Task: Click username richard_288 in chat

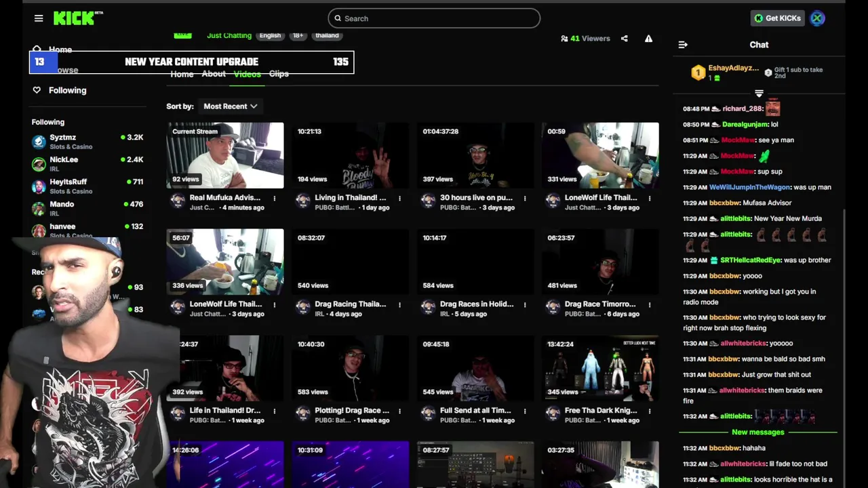Action: click(743, 108)
